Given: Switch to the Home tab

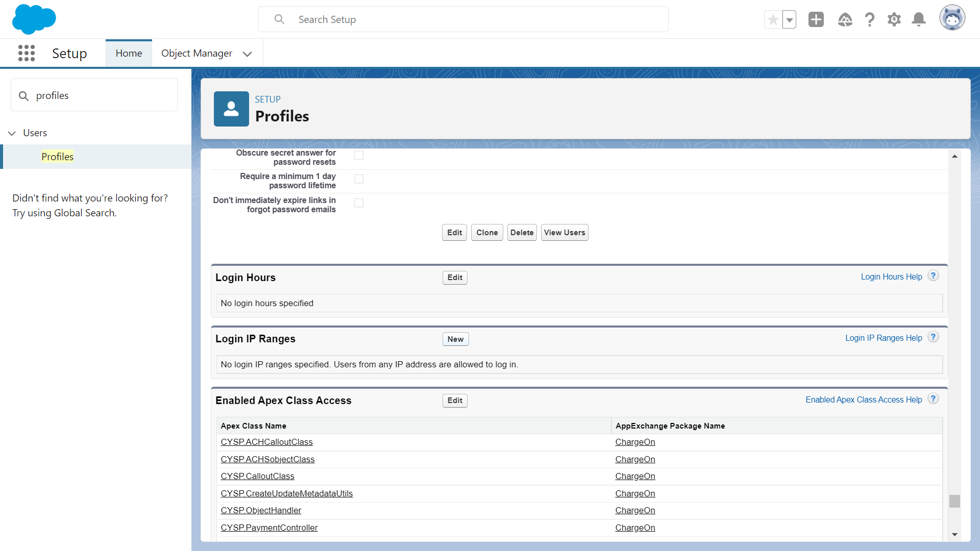Looking at the screenshot, I should [x=129, y=53].
